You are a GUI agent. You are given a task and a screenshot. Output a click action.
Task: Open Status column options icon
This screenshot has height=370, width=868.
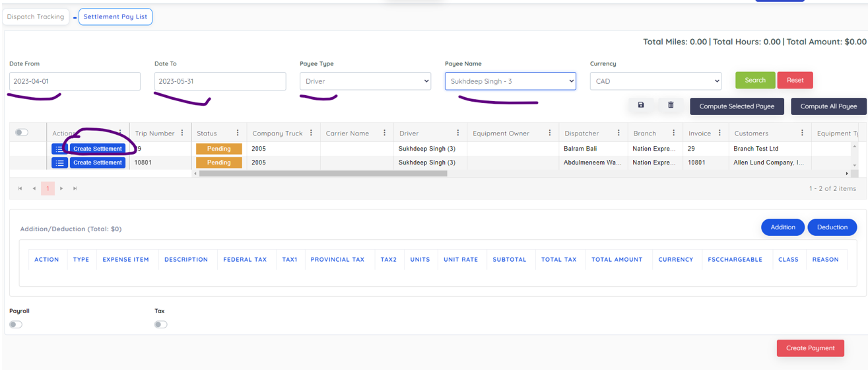click(238, 133)
